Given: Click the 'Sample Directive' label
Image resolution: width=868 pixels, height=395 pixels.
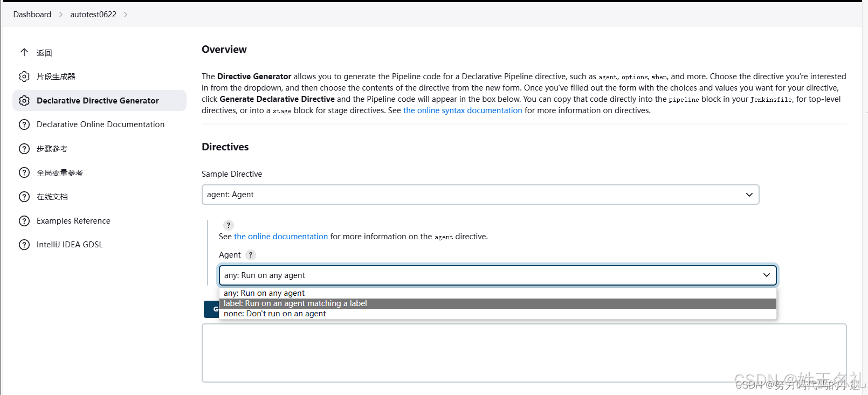Looking at the screenshot, I should point(232,174).
